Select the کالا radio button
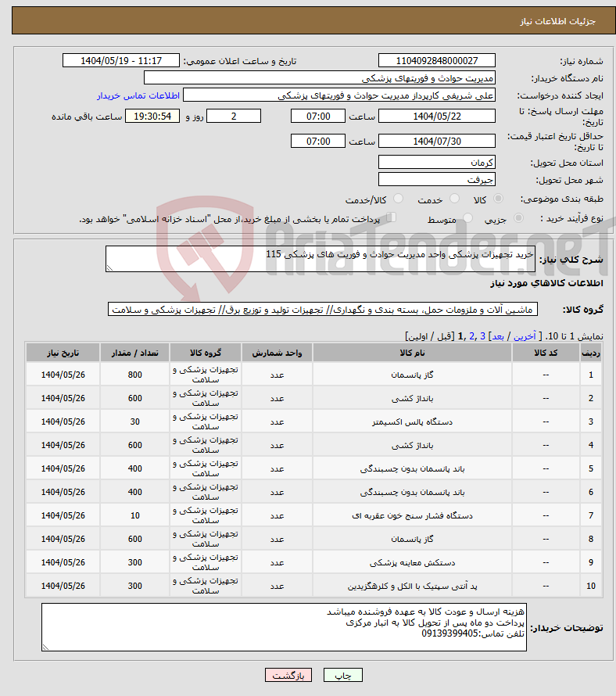Viewport: 616px width, 696px height. (x=499, y=199)
